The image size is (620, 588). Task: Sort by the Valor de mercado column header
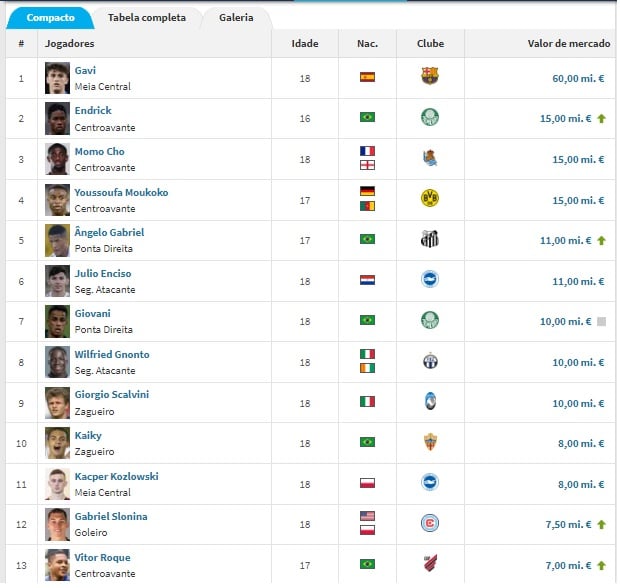coord(569,43)
